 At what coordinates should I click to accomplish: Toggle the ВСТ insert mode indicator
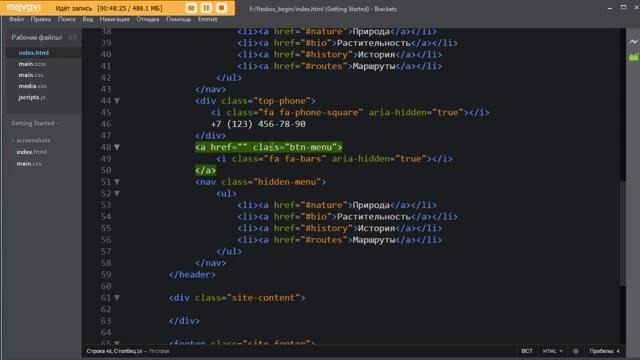tap(527, 351)
